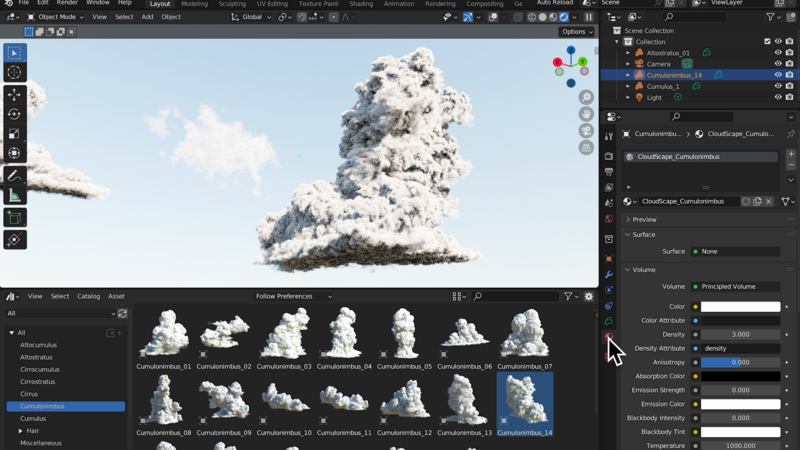Open the Window menu
Viewport: 800px width, 450px height.
pyautogui.click(x=97, y=3)
